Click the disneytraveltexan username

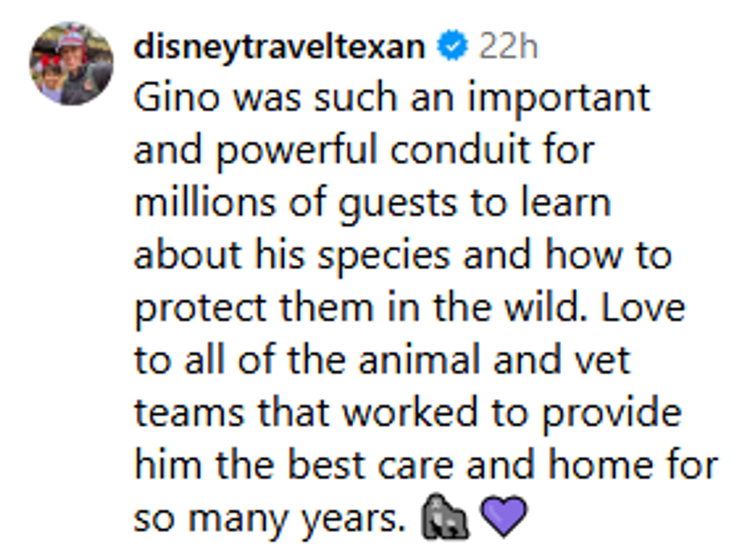[x=279, y=48]
